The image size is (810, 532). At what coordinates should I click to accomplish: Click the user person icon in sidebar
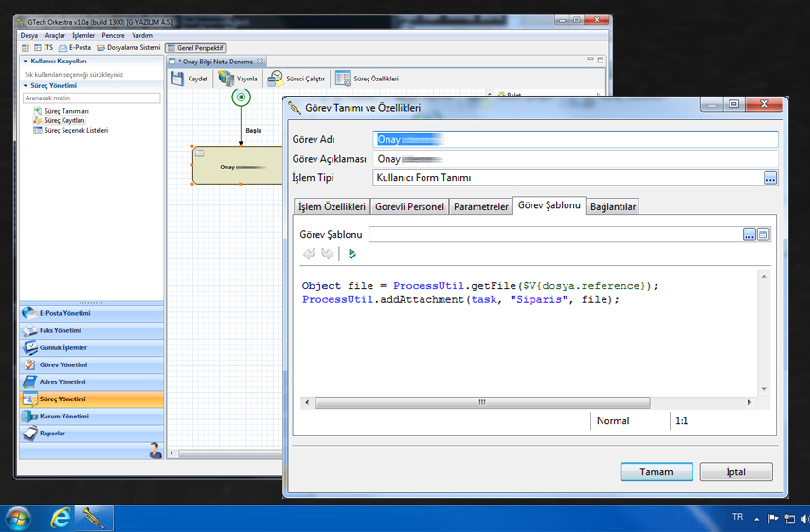coord(155,451)
